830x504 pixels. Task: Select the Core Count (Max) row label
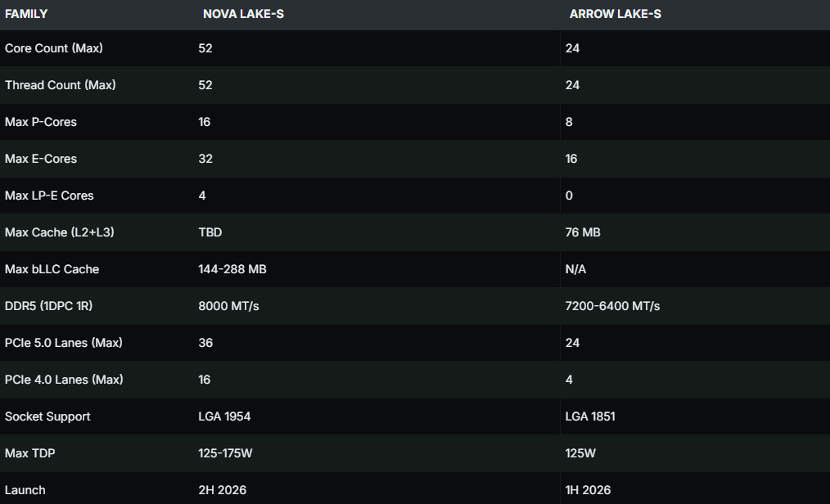54,48
